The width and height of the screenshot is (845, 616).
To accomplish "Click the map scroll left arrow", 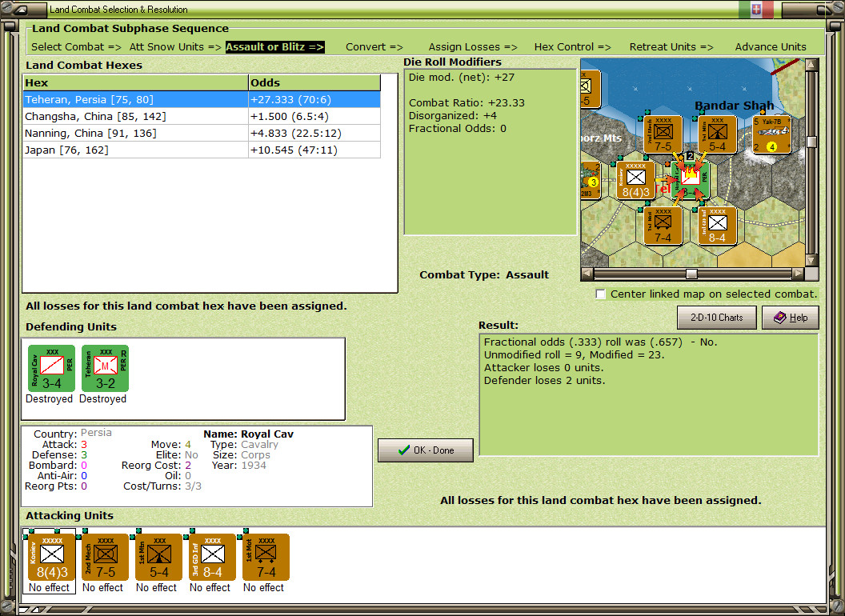I will [587, 274].
